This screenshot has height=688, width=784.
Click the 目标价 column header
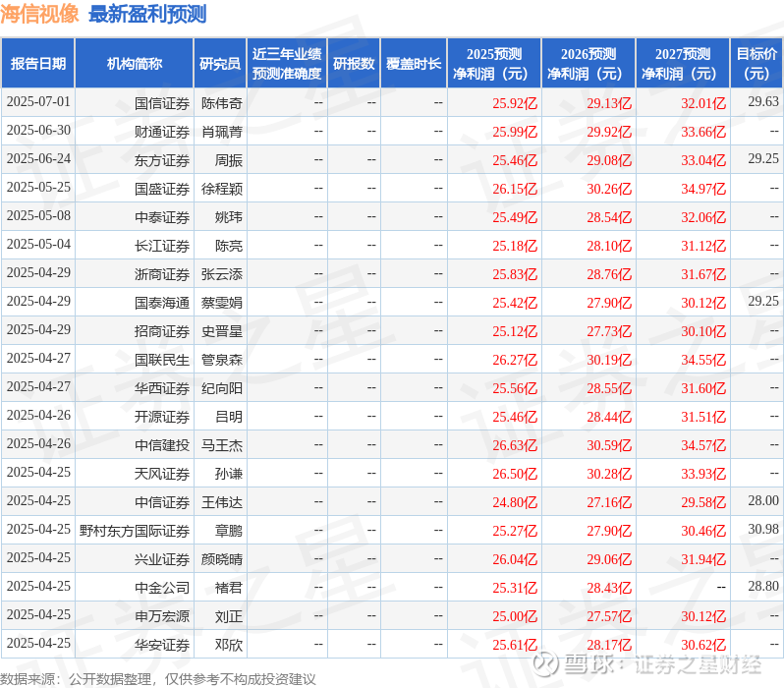pyautogui.click(x=757, y=64)
